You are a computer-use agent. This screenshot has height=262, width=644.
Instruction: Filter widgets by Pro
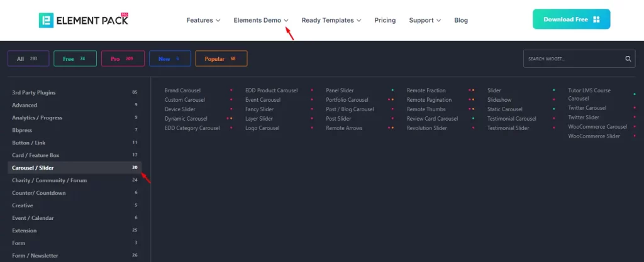[123, 58]
